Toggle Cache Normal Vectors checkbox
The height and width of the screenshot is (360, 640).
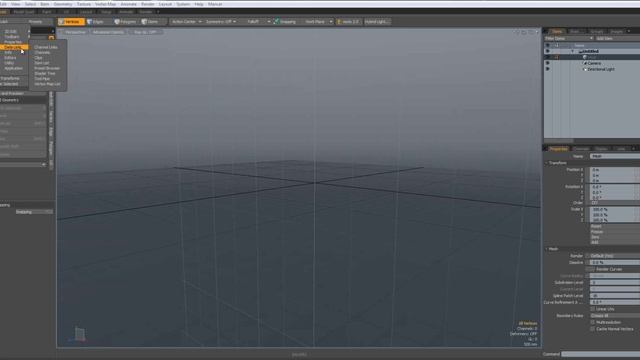pyautogui.click(x=592, y=329)
